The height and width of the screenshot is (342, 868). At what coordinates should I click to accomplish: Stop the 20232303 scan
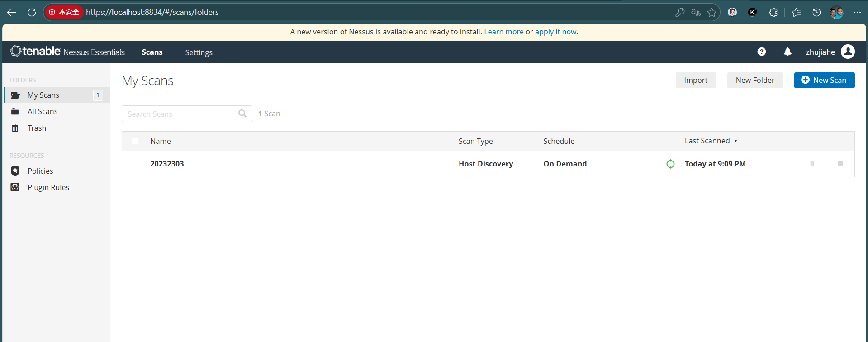(x=840, y=164)
